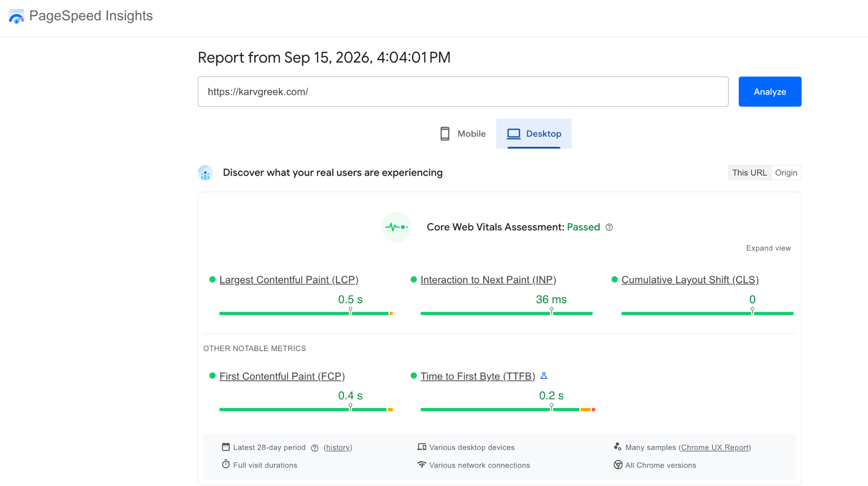Click the OTHER NOTABLE METRICS heading
The width and height of the screenshot is (868, 486).
click(254, 349)
